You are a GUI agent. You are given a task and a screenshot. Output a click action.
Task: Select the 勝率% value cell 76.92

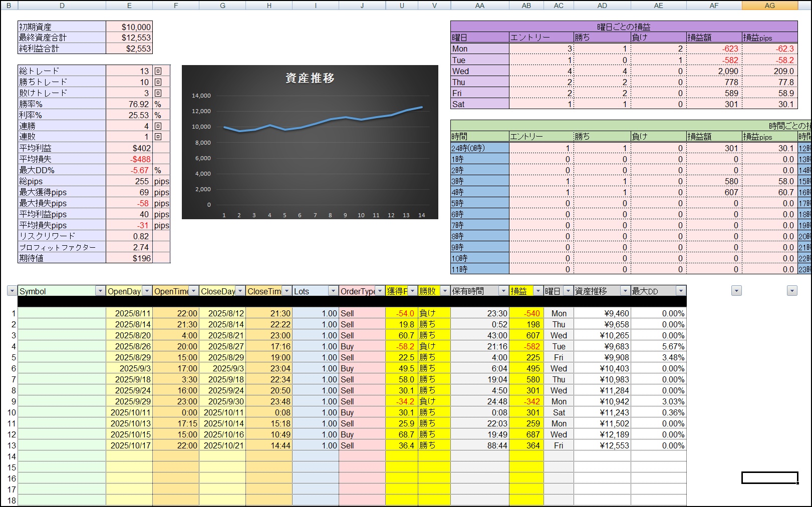pos(129,104)
